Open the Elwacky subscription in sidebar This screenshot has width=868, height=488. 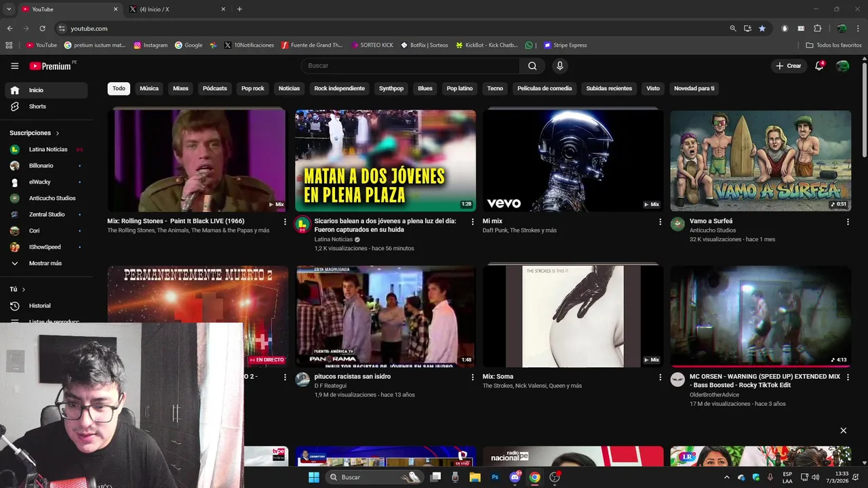47,182
